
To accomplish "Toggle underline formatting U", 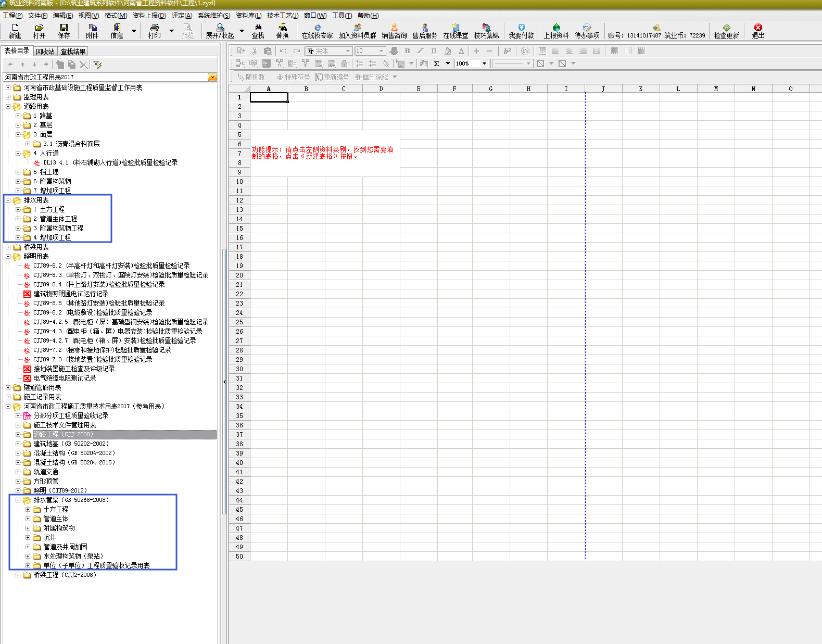I will [x=434, y=51].
